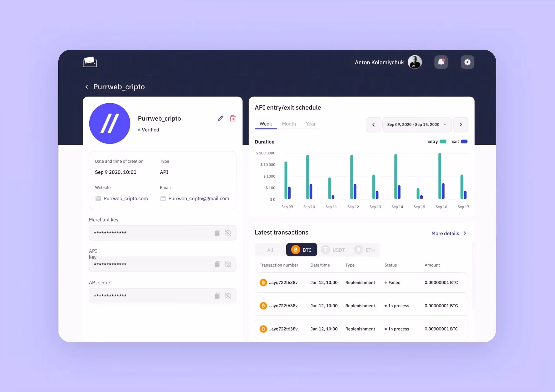
Task: Delete the merchant via trash icon
Action: coord(233,118)
